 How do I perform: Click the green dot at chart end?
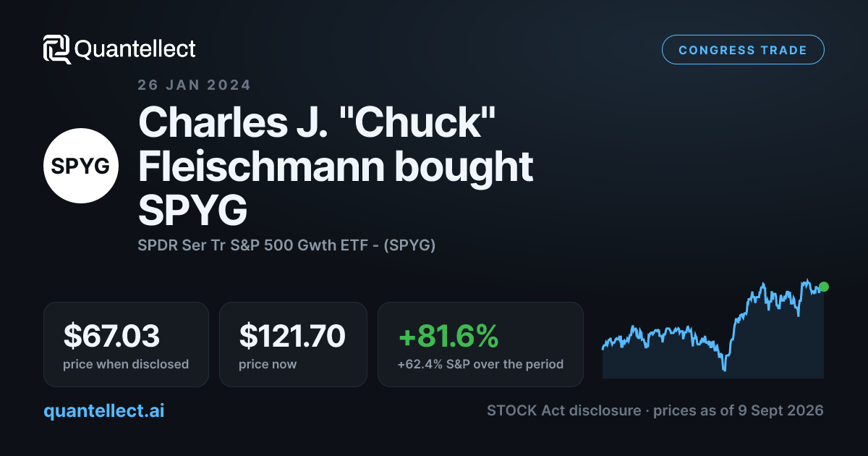[x=823, y=287]
